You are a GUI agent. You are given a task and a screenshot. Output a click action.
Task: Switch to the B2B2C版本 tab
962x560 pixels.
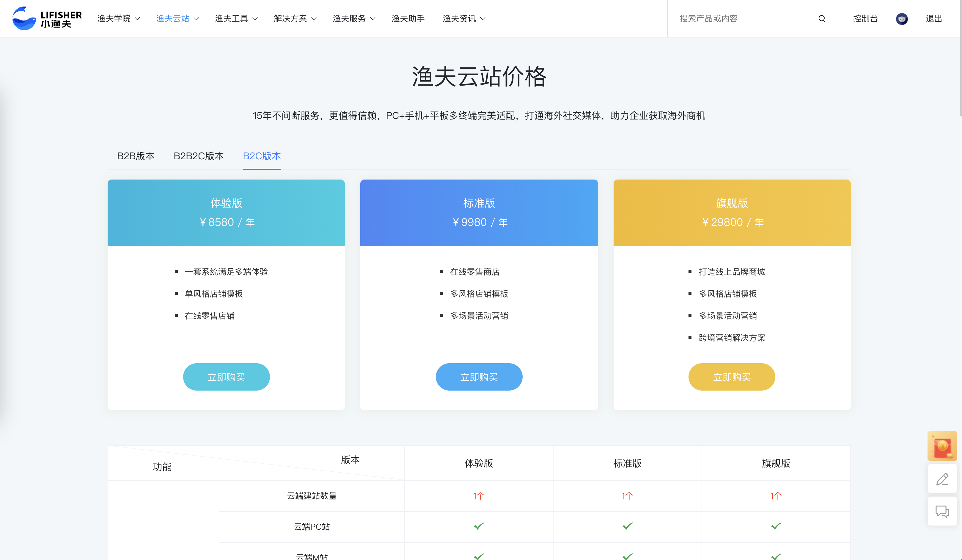[199, 156]
